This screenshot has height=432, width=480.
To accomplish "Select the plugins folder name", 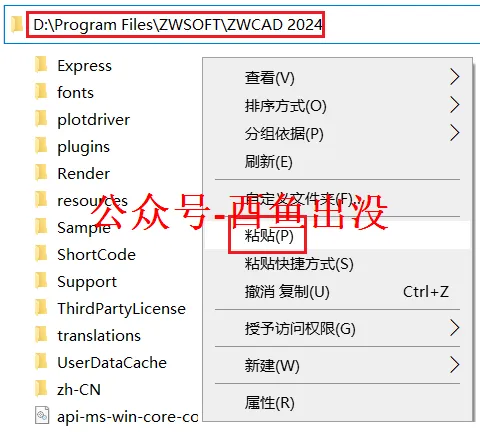I will click(83, 147).
